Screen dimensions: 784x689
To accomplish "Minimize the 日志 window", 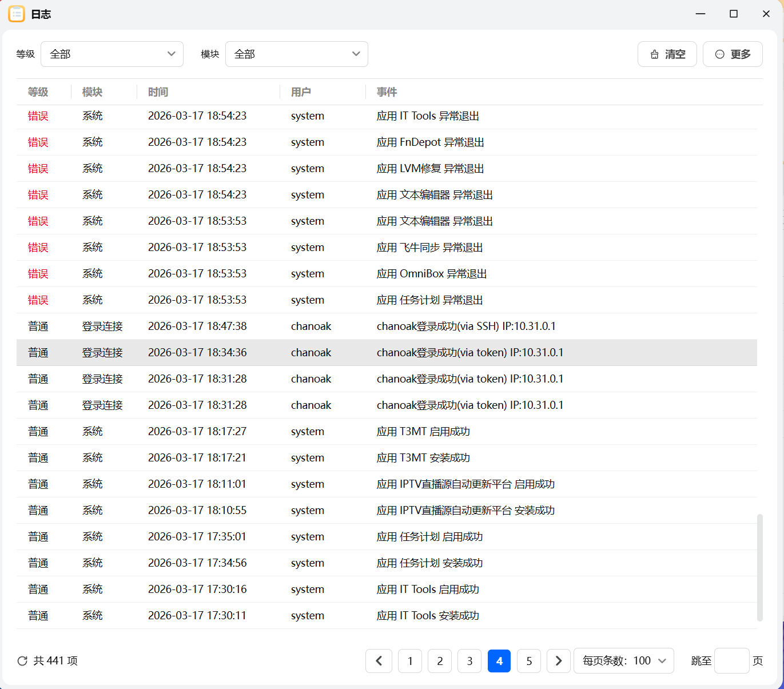I will pyautogui.click(x=701, y=14).
